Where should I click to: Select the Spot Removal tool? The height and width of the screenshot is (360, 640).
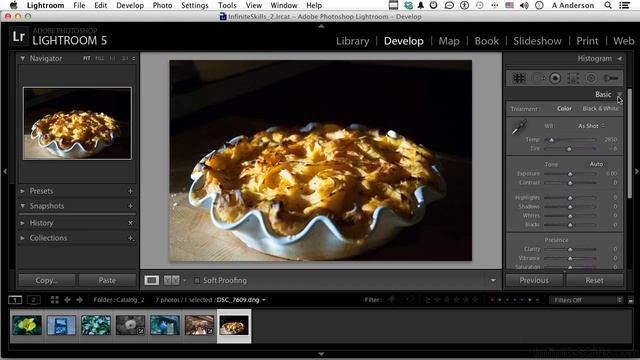tap(539, 78)
